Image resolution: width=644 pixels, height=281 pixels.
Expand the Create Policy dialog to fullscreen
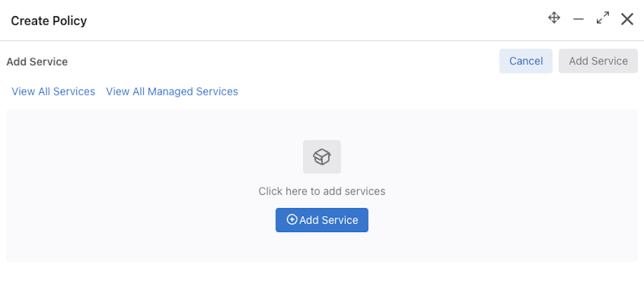point(602,18)
